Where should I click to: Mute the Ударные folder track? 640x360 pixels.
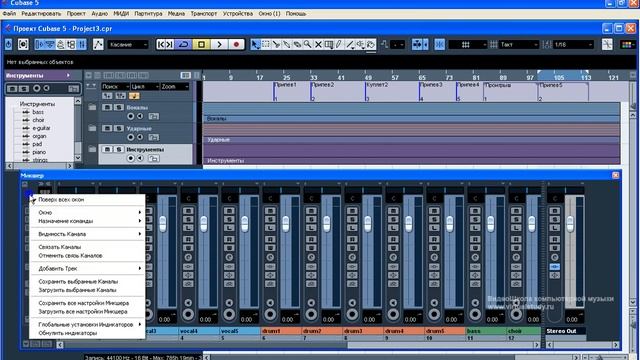(x=107, y=128)
